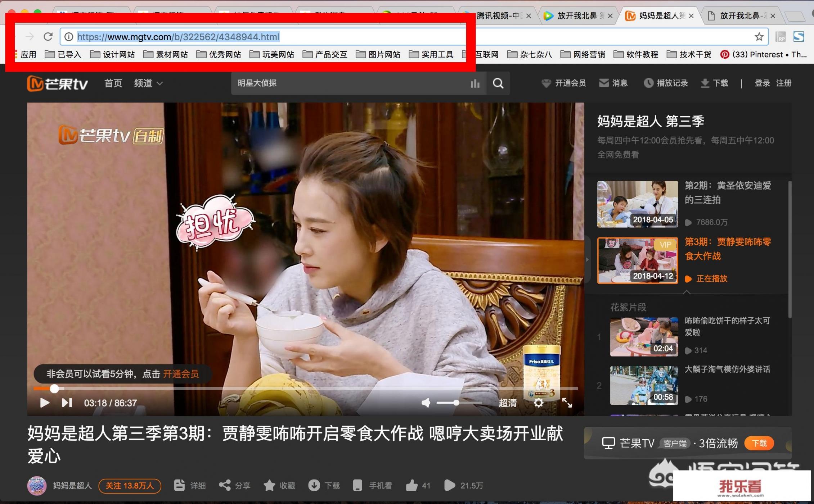Open the 技术干货 bookmarks folder
The height and width of the screenshot is (504, 814).
(689, 55)
